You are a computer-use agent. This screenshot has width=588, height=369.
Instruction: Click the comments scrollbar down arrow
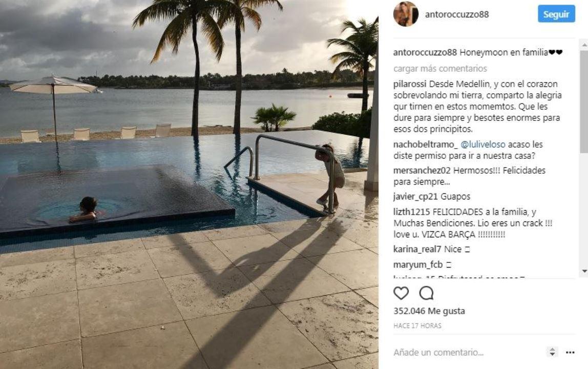coord(584,271)
